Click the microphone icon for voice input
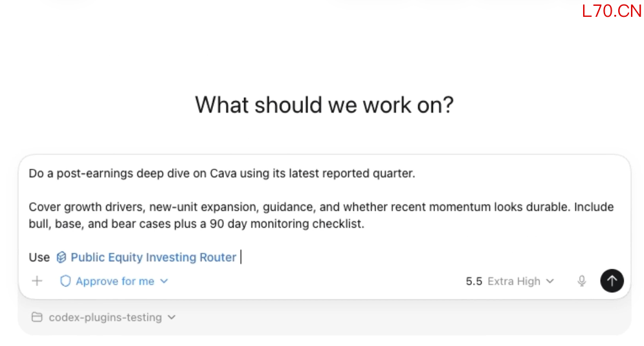The width and height of the screenshot is (644, 346). 582,281
